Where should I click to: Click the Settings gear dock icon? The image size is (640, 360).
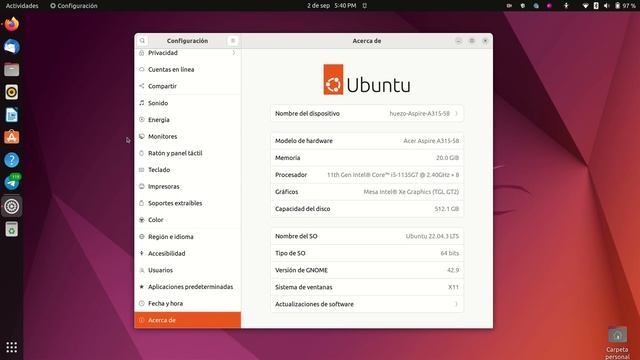pyautogui.click(x=11, y=206)
